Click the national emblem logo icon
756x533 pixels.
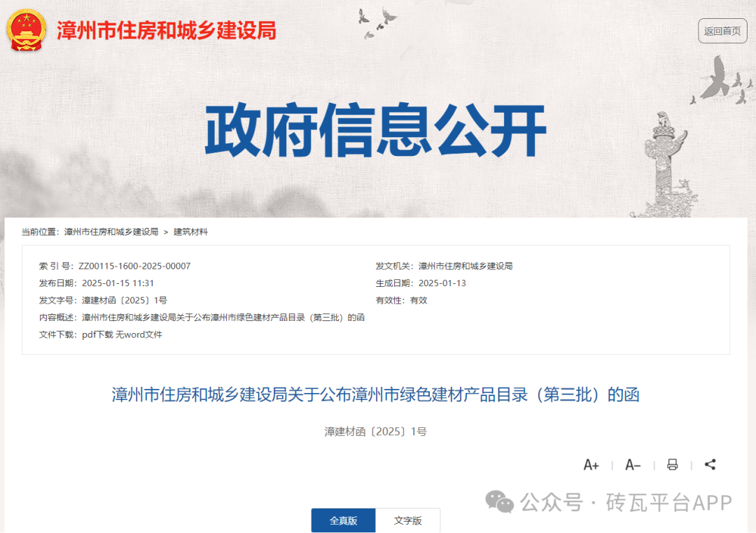click(x=27, y=30)
